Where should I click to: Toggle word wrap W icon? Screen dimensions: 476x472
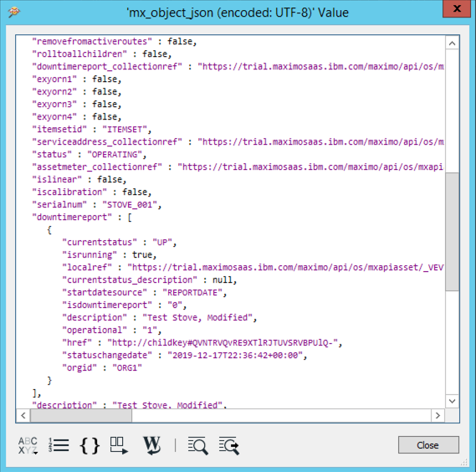(x=151, y=445)
